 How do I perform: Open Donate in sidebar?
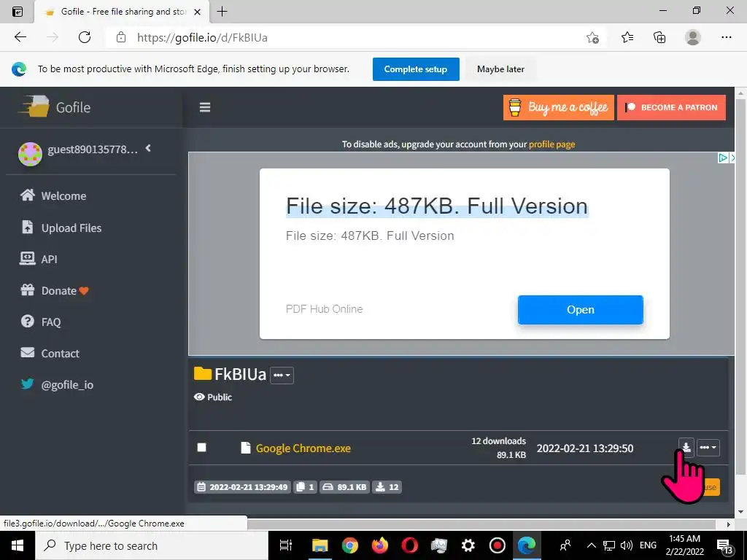point(54,290)
